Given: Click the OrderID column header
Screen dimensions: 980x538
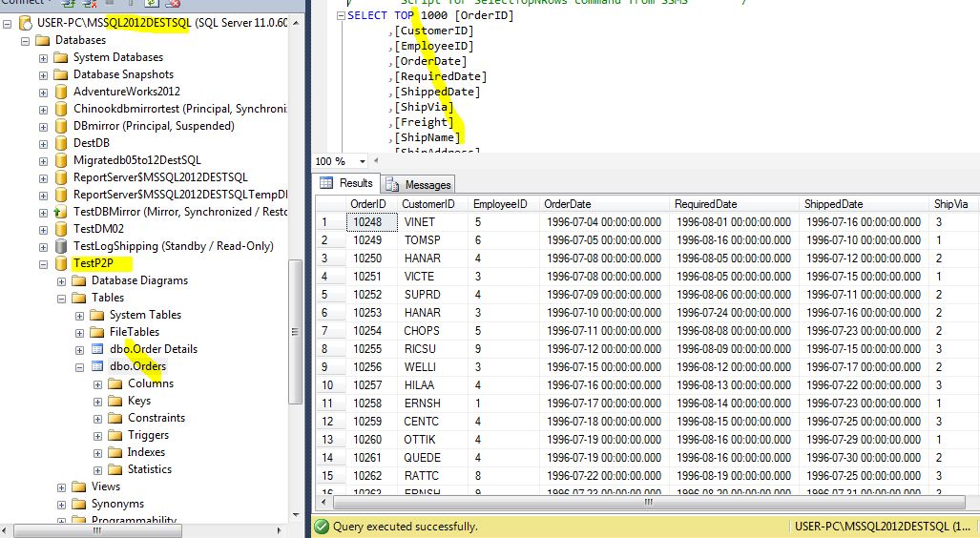Looking at the screenshot, I should pos(371,204).
